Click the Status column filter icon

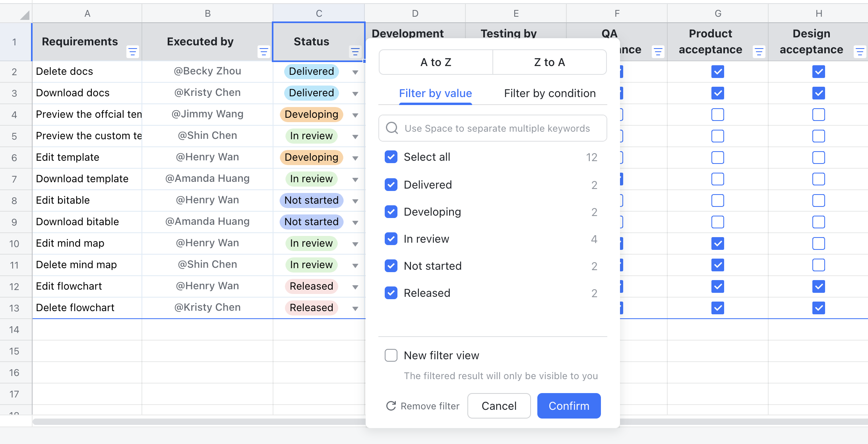[355, 52]
